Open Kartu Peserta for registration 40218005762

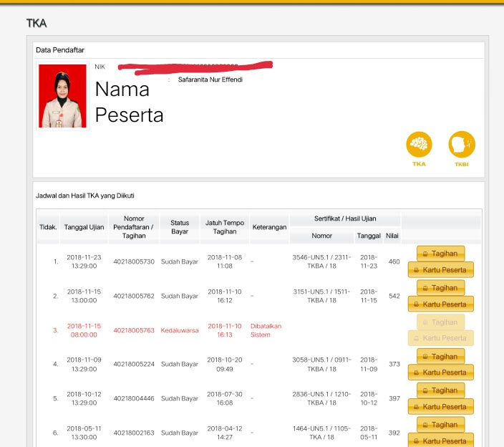click(441, 304)
